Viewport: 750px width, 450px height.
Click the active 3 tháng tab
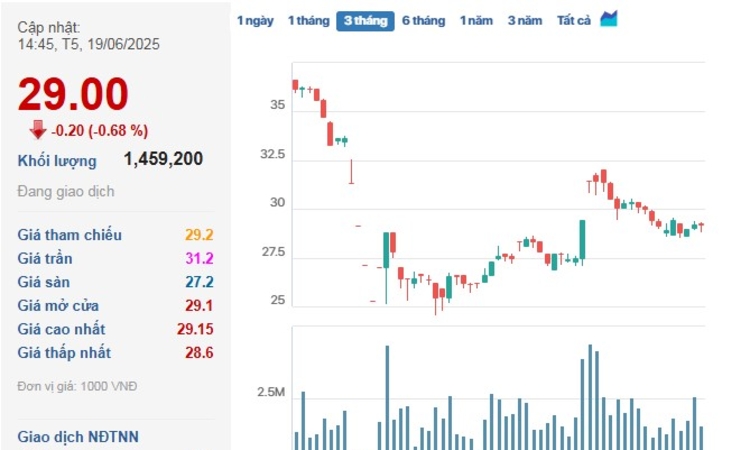[365, 20]
